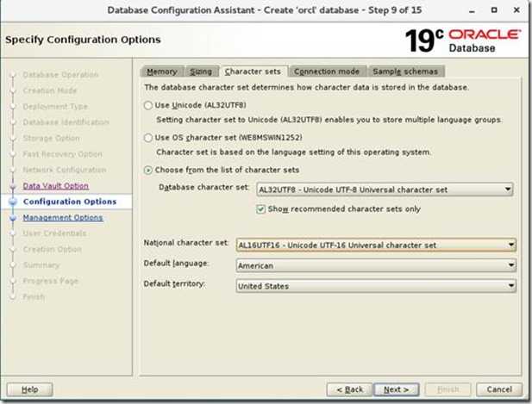Click the Fast Recovery Option step label
Image resolution: width=532 pixels, height=404 pixels.
pyautogui.click(x=62, y=154)
